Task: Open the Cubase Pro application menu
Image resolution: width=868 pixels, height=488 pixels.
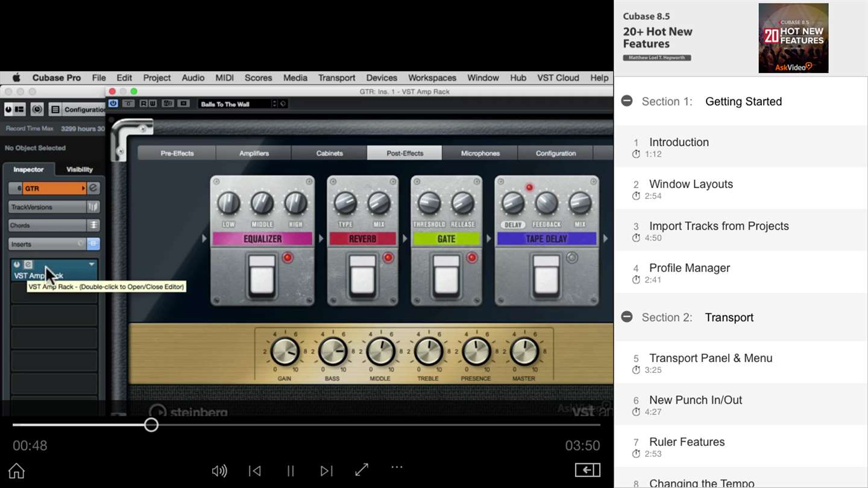Action: [57, 78]
